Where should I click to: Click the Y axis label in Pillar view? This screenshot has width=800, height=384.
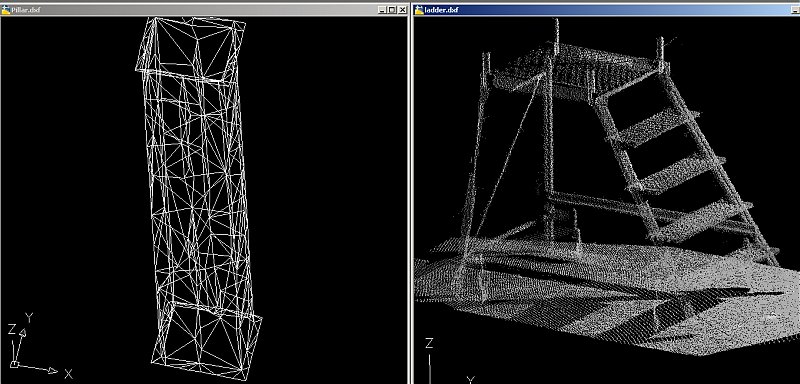tap(29, 319)
